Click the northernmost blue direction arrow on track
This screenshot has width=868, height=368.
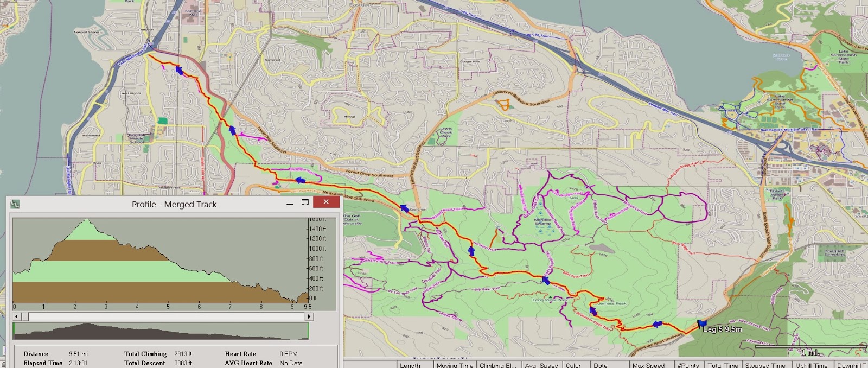coord(178,69)
